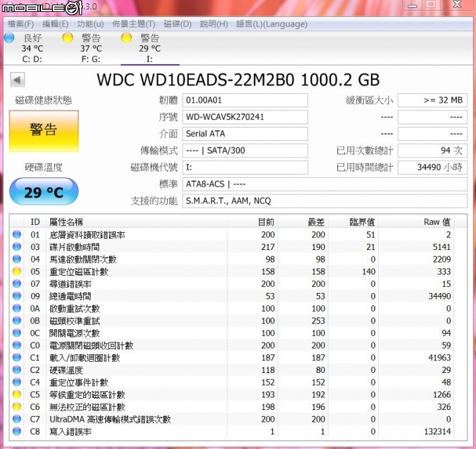Minimize the CrystalDiskInfo window
The height and width of the screenshot is (449, 476).
tap(413, 5)
